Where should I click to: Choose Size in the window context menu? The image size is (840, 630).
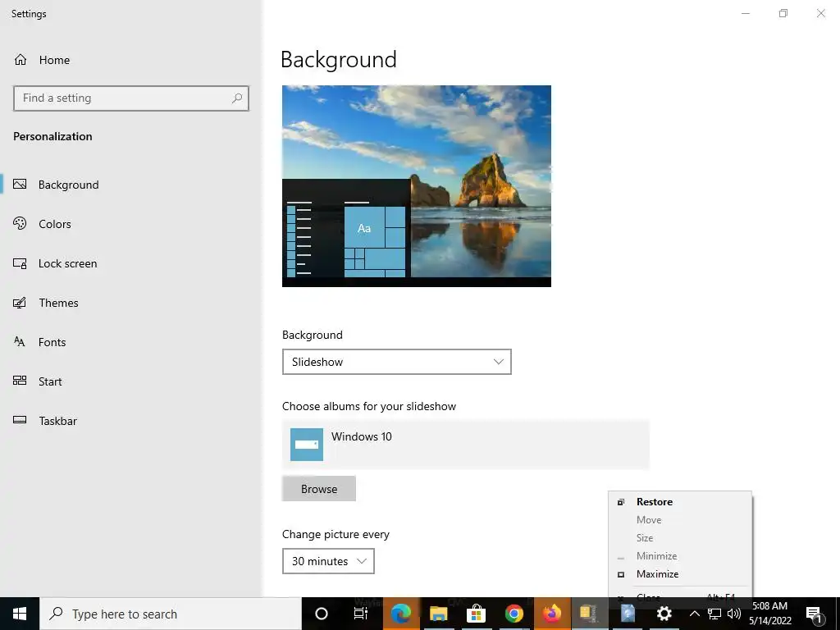[x=680, y=538]
